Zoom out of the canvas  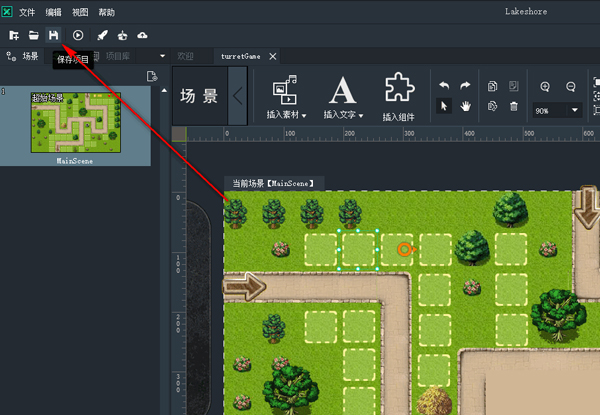[571, 86]
